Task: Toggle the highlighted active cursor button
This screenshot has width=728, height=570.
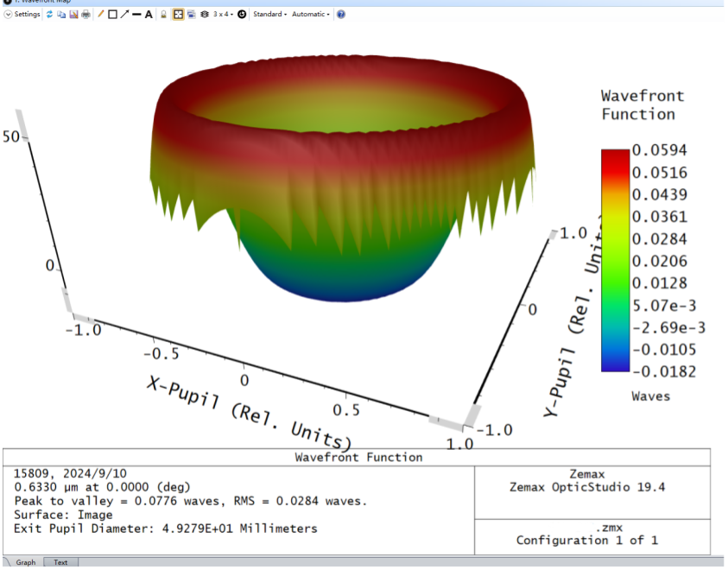Action: click(x=178, y=15)
